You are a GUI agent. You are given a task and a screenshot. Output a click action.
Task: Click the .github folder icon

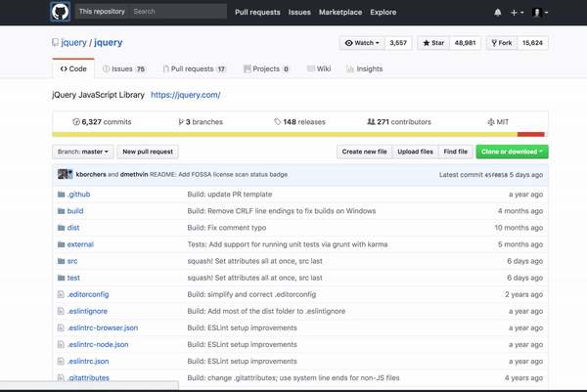(60, 194)
